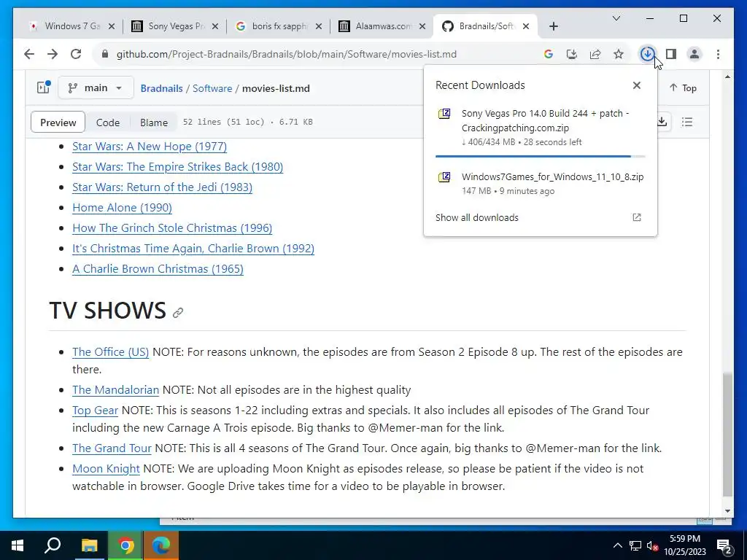Open the Sony Vegas Pro zip download entry

pyautogui.click(x=541, y=128)
